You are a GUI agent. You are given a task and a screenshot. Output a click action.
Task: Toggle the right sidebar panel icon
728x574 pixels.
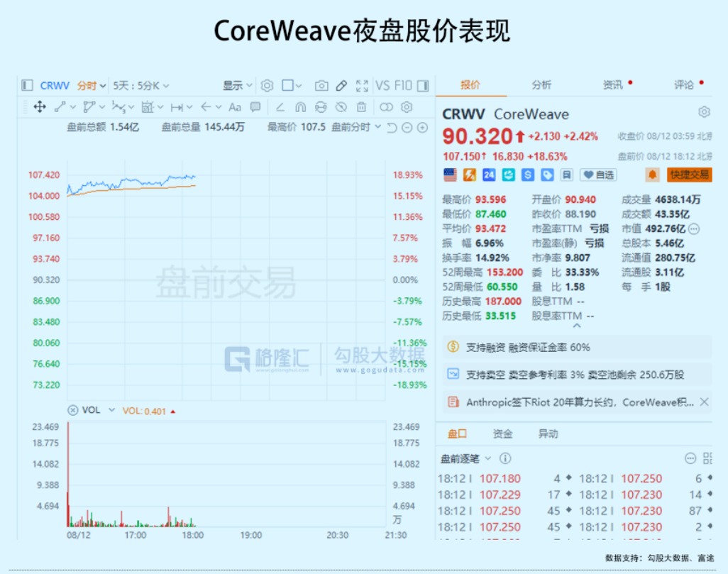pyautogui.click(x=422, y=85)
